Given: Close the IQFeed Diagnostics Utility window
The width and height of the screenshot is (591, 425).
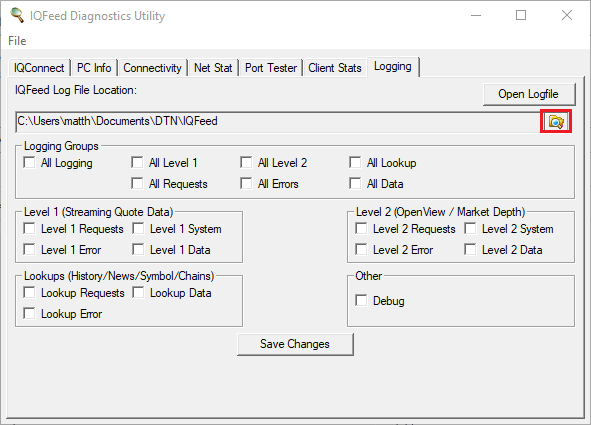Looking at the screenshot, I should pos(567,15).
